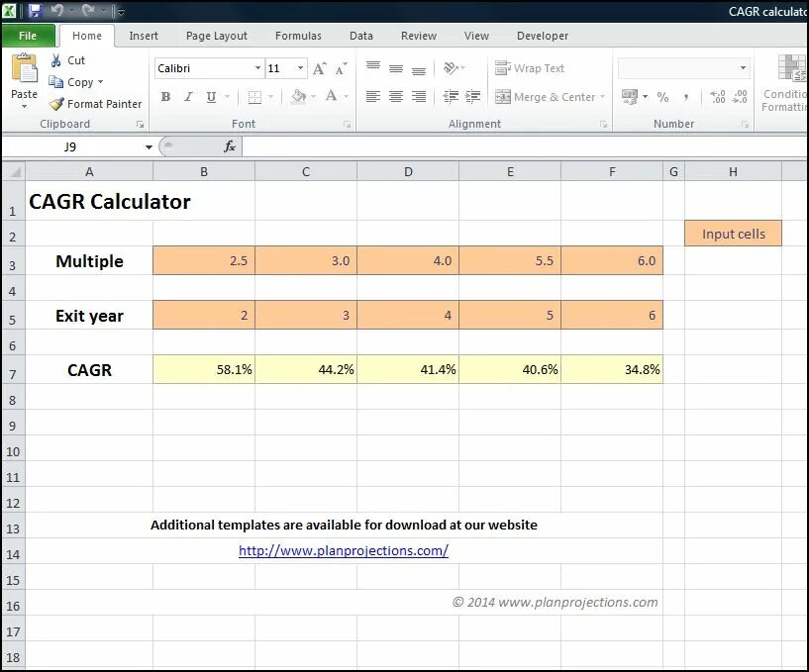Switch to the Data tab
Image resolution: width=809 pixels, height=672 pixels.
(361, 36)
